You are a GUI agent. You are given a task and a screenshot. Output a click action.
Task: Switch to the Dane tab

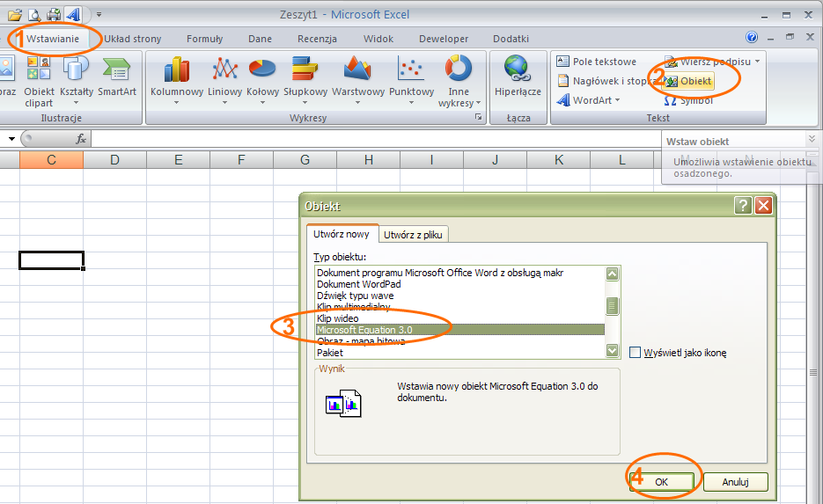(260, 39)
